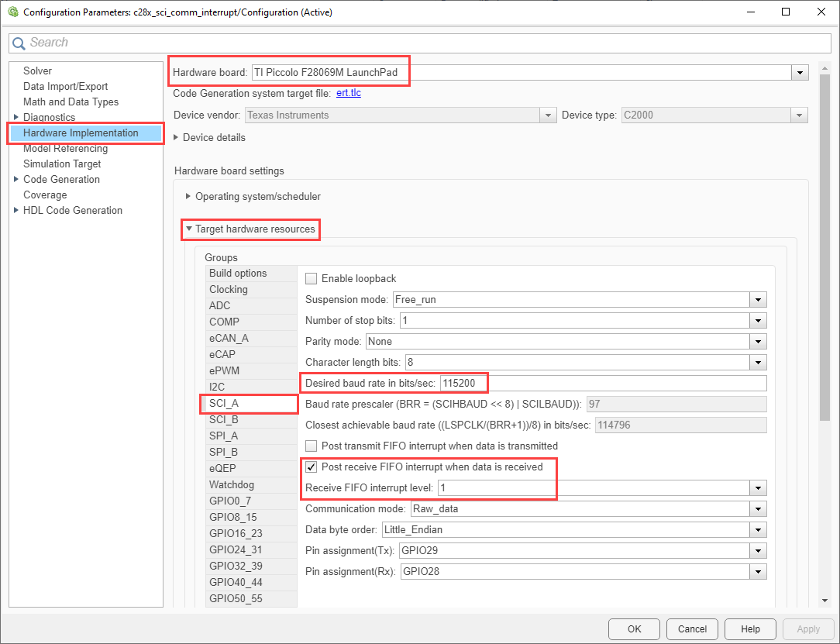Image resolution: width=840 pixels, height=644 pixels.
Task: Expand the HDL Code Generation arrow
Action: pos(16,210)
